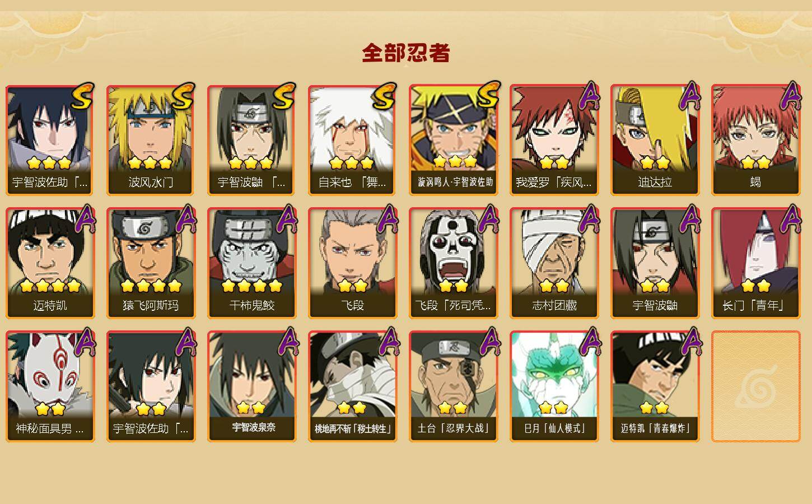Image resolution: width=812 pixels, height=504 pixels.
Task: Select the 迈特凯 four-star card
Action: [50, 263]
